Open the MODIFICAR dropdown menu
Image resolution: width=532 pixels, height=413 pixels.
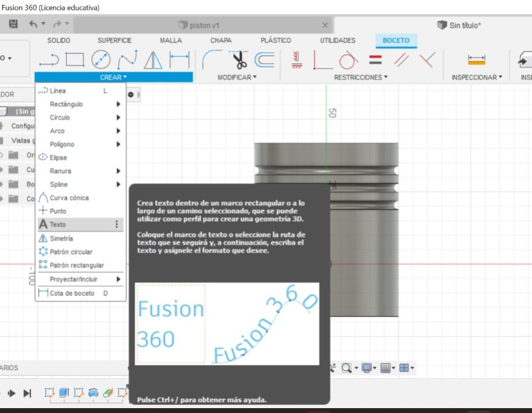coord(237,78)
